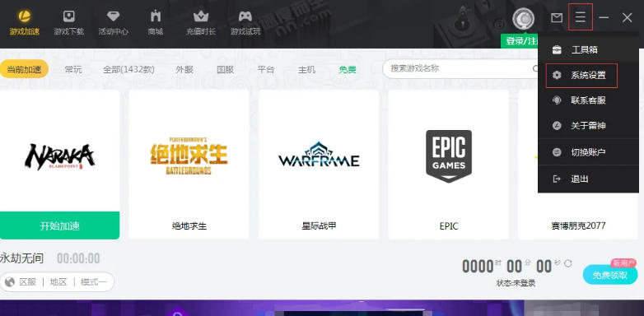Click the globe icon in region selector
This screenshot has width=644, height=316.
10,282
